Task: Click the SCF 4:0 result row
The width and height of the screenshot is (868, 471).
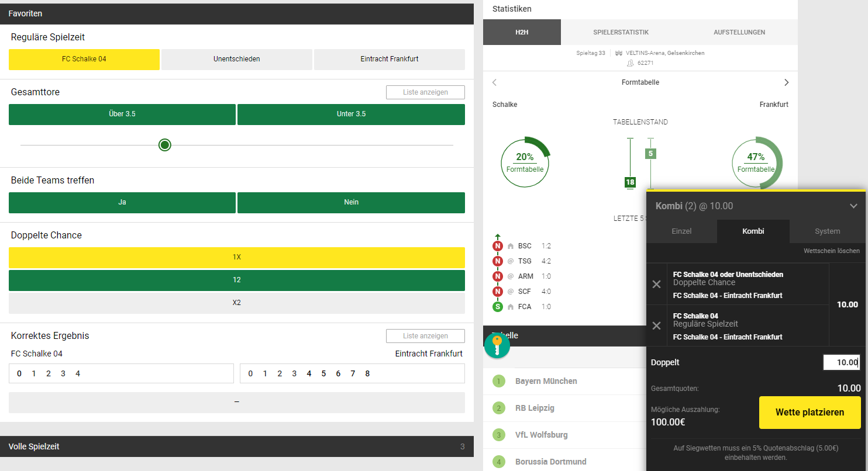Action: coord(522,292)
